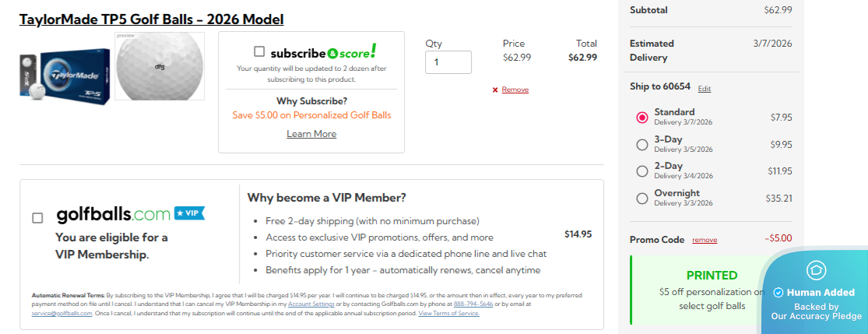
Task: Open Account Settings link in renewal terms
Action: coord(309,304)
